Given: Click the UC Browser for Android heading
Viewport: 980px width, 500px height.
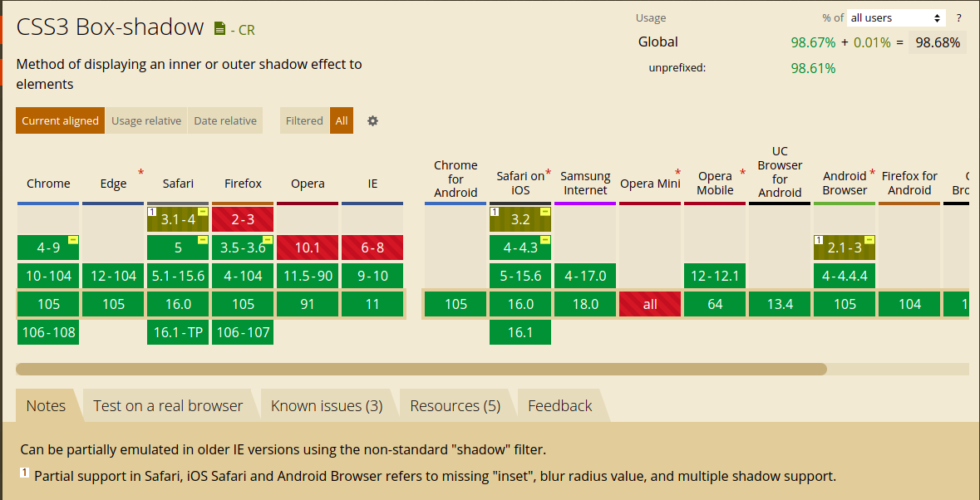Looking at the screenshot, I should [780, 172].
